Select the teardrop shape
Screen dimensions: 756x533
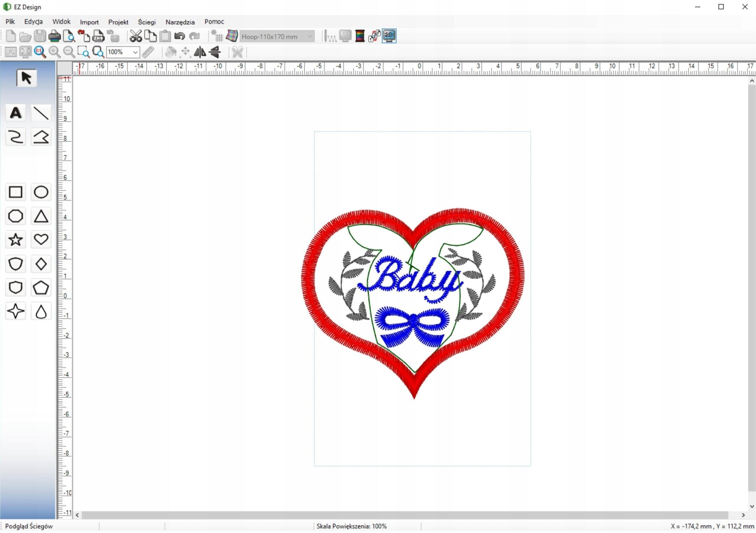[41, 311]
